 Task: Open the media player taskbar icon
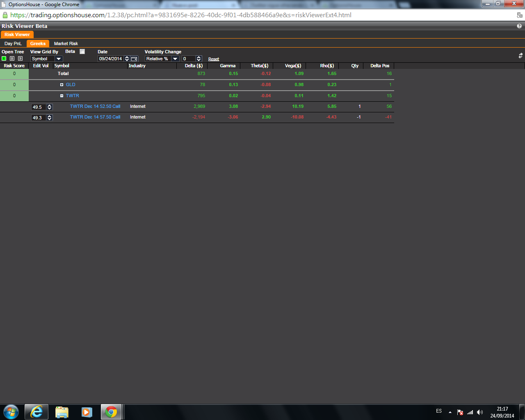point(87,412)
